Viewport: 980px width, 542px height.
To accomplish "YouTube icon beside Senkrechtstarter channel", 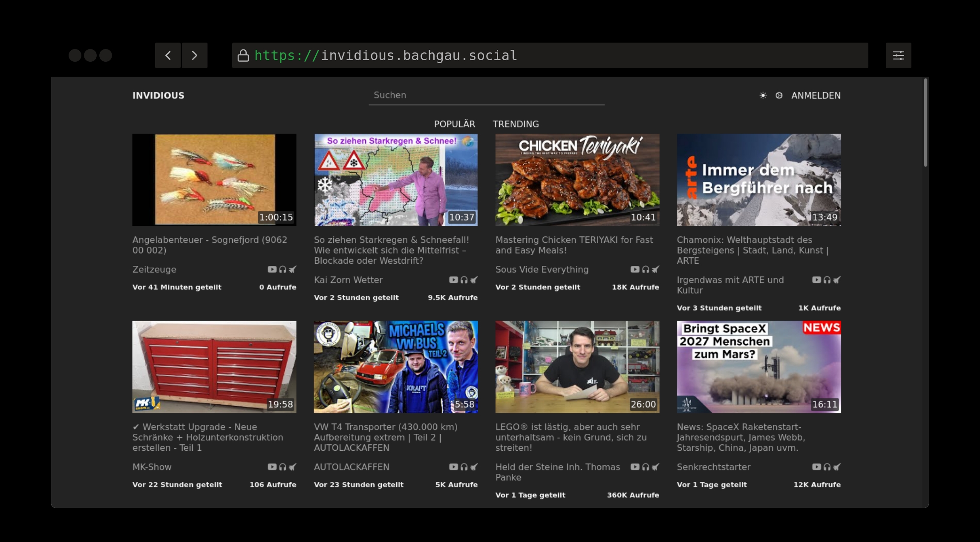I will coord(816,467).
